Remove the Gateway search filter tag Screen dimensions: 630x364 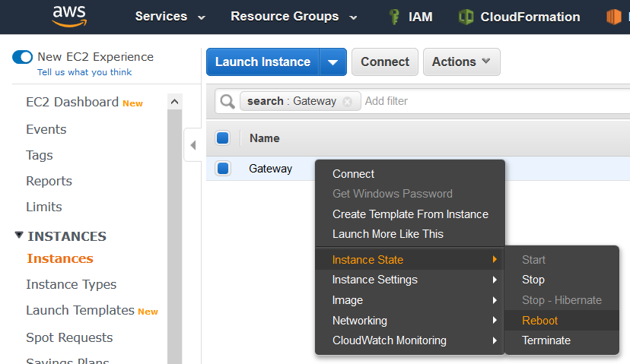point(348,102)
